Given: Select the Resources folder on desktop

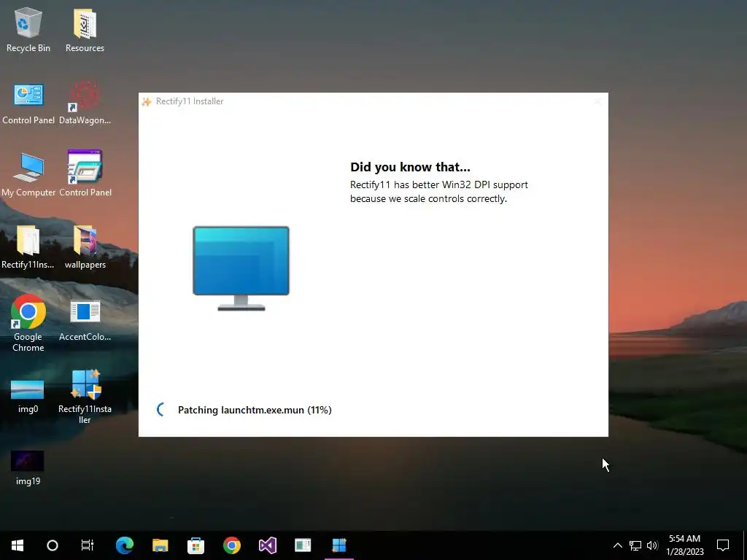Looking at the screenshot, I should point(85,30).
